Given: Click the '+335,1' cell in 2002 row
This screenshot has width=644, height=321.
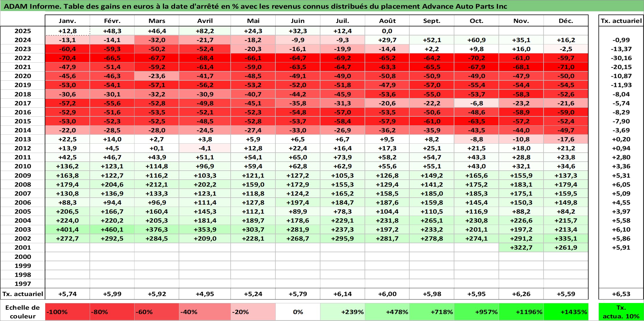Looking at the screenshot, I should tap(566, 238).
